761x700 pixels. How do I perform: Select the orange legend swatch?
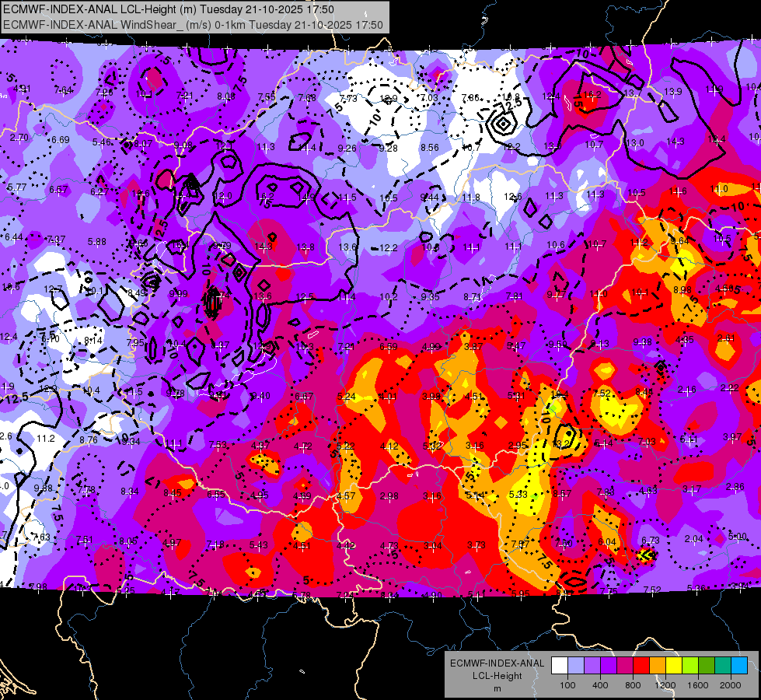(658, 666)
